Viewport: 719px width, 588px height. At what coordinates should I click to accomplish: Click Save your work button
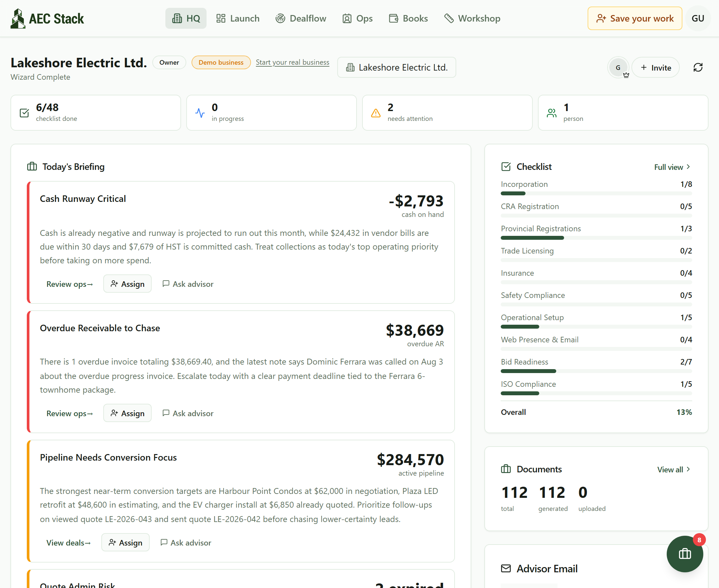point(635,18)
